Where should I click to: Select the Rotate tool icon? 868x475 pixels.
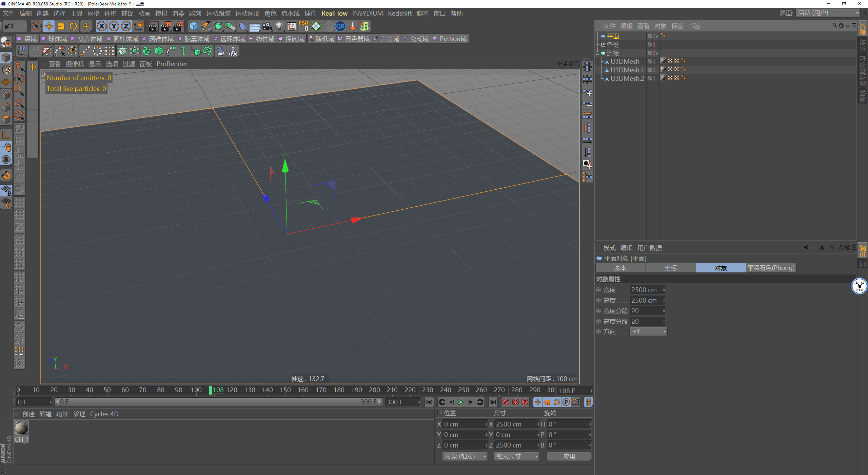pyautogui.click(x=73, y=26)
